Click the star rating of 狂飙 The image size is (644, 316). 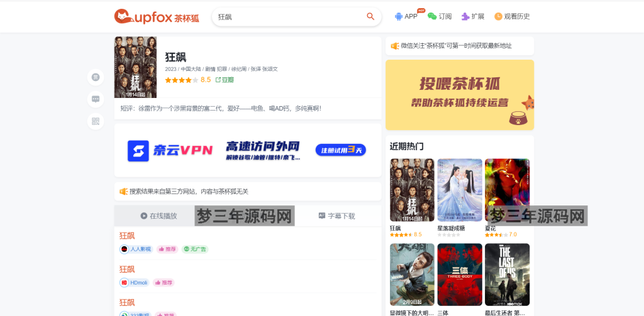(182, 80)
